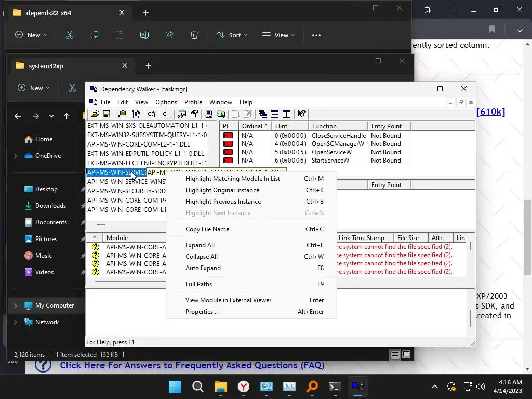Open Windows Start button on taskbar
532x399 pixels.
point(175,387)
